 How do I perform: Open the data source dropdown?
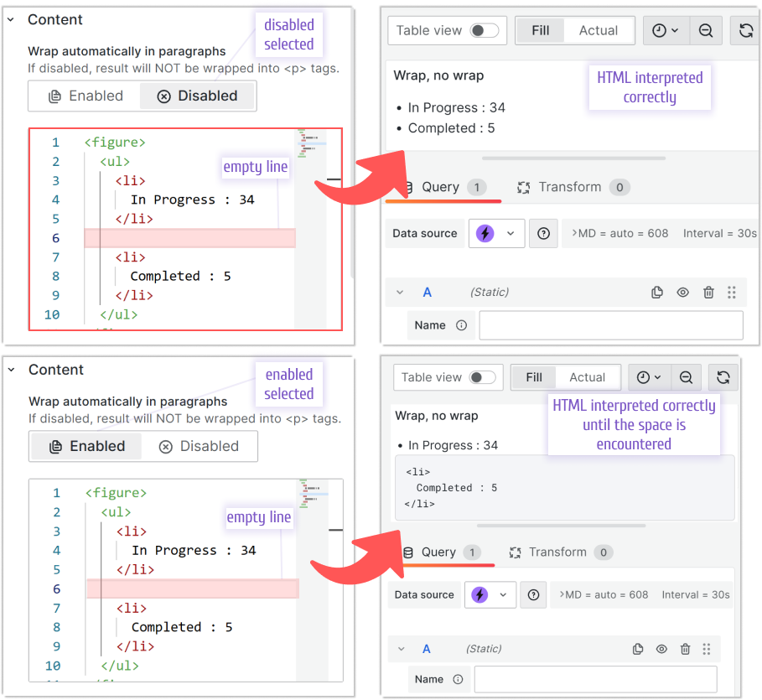(x=509, y=233)
